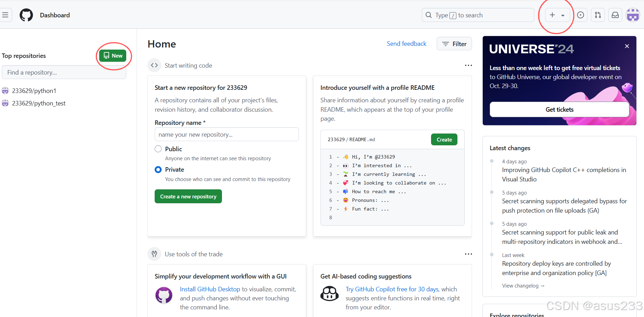The height and width of the screenshot is (317, 644).
Task: Open the Inbox notifications icon
Action: point(615,15)
